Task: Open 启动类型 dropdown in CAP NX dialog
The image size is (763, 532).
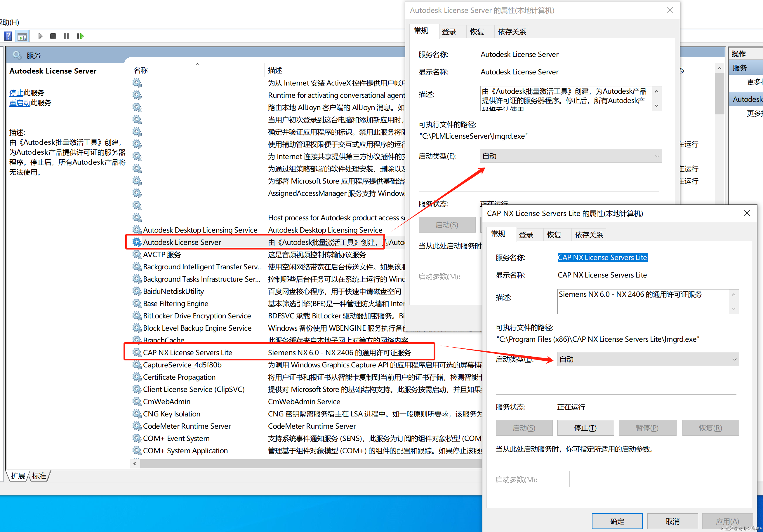Action: pos(648,359)
